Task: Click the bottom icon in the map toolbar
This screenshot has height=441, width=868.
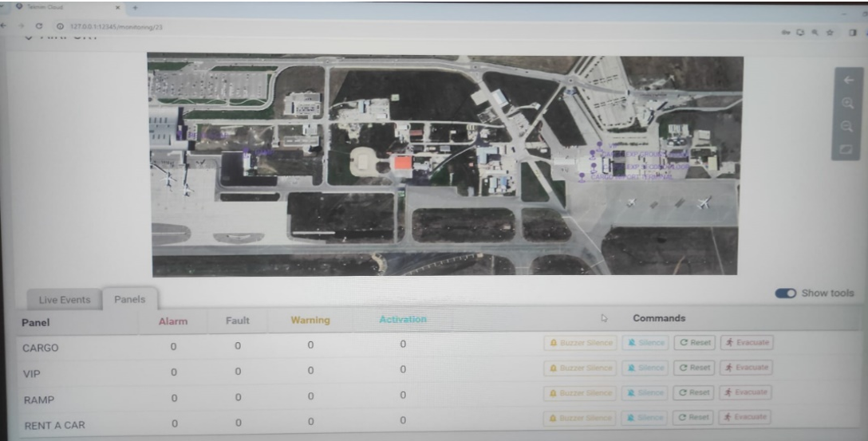Action: tap(847, 148)
